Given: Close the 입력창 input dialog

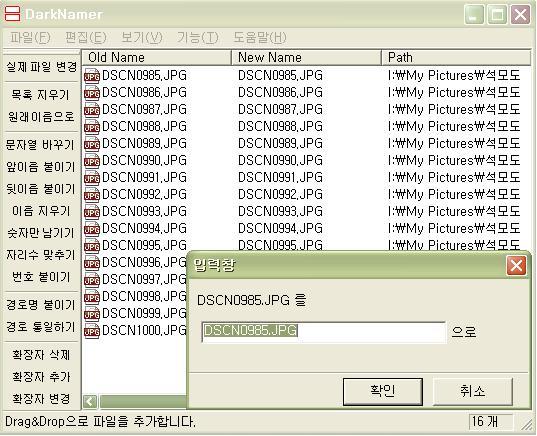Looking at the screenshot, I should tap(516, 265).
